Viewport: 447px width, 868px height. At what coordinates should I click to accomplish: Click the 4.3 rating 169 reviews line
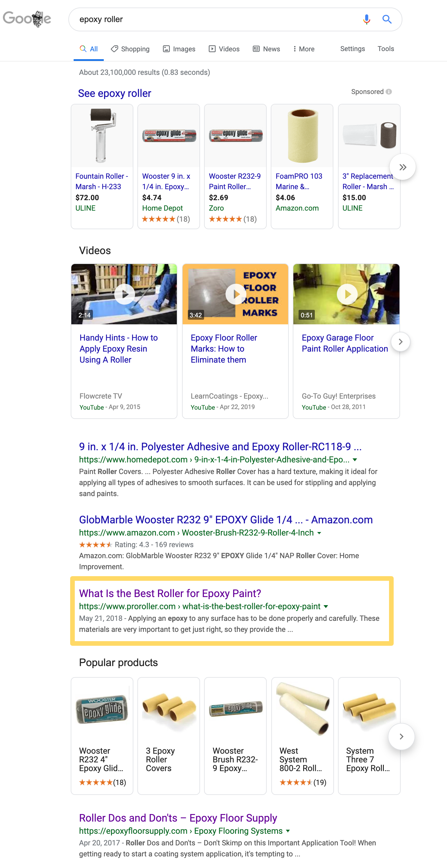coord(136,545)
